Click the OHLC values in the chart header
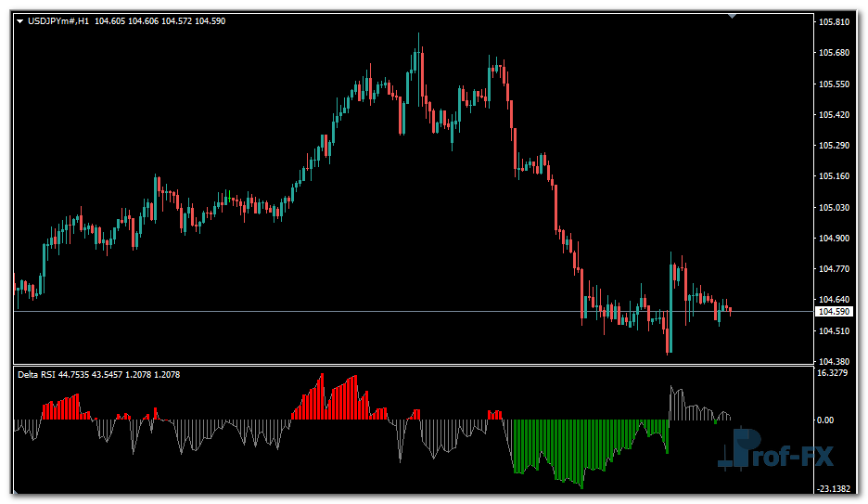This screenshot has width=868, height=504. tap(160, 20)
